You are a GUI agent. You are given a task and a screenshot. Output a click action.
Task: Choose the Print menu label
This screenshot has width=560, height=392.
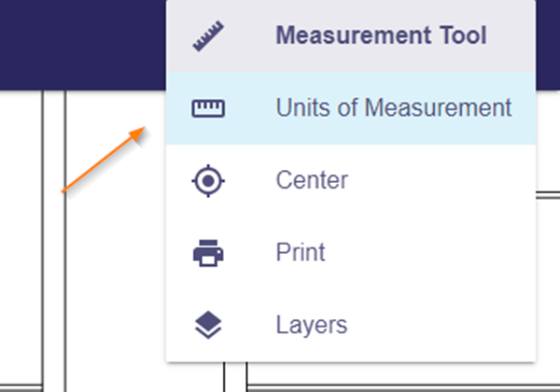point(301,252)
